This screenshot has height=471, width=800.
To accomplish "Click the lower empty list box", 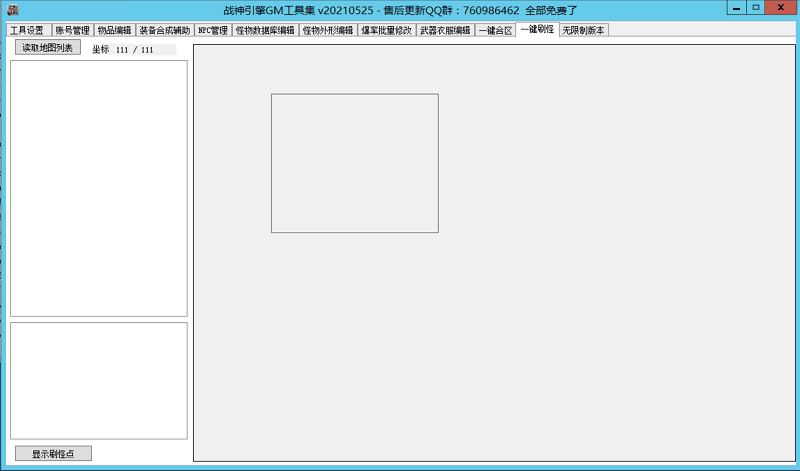I will tap(98, 380).
